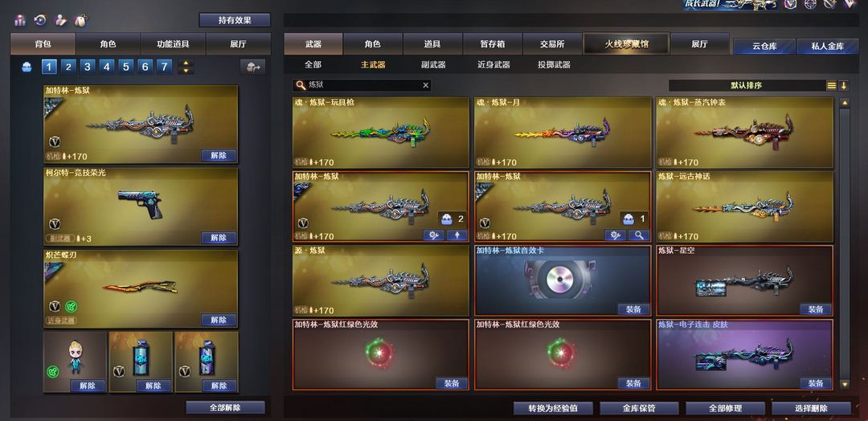
Task: Click the upgrade arrow icon on the first 加特林-炼狱 card
Action: 457,235
